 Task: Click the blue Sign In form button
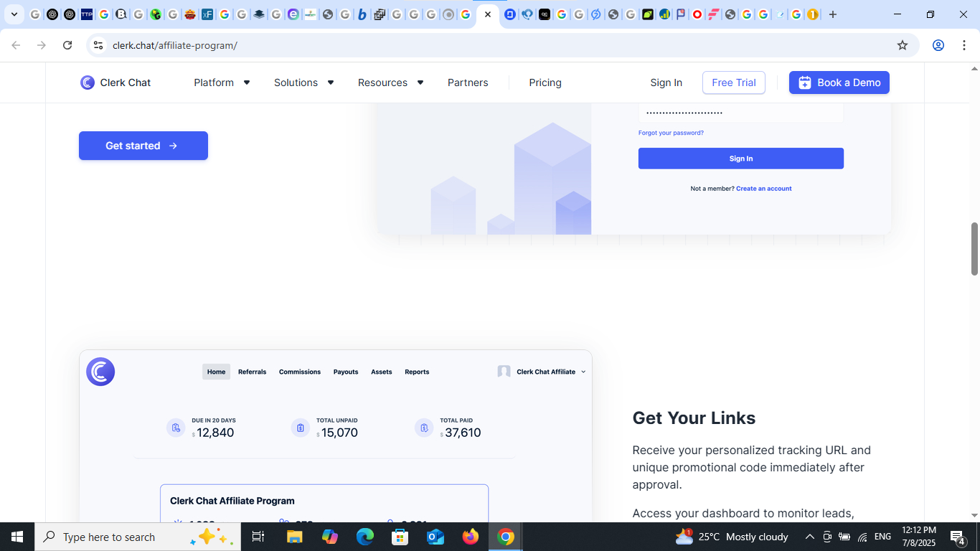pyautogui.click(x=741, y=159)
